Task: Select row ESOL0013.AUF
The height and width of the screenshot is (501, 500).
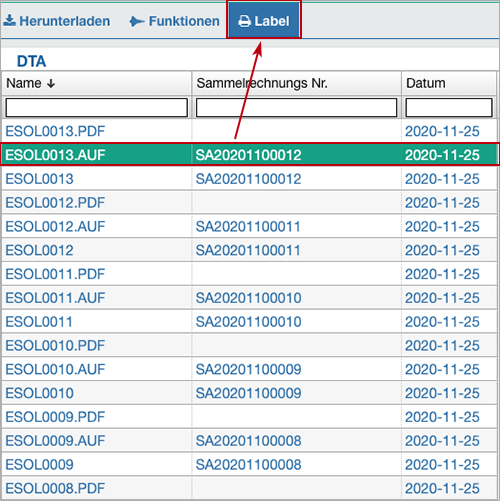Action: tap(250, 155)
